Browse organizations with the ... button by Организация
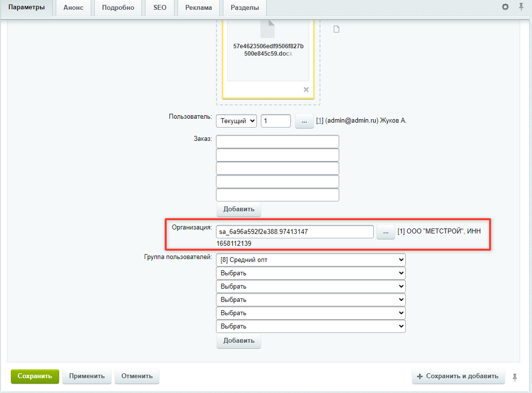This screenshot has width=532, height=393. (386, 232)
